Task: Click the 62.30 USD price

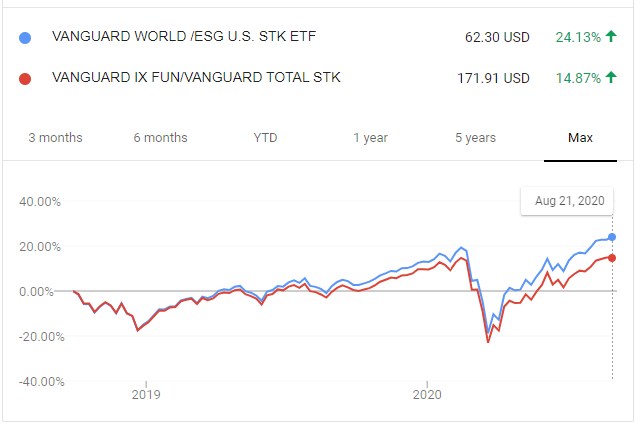Action: click(497, 38)
